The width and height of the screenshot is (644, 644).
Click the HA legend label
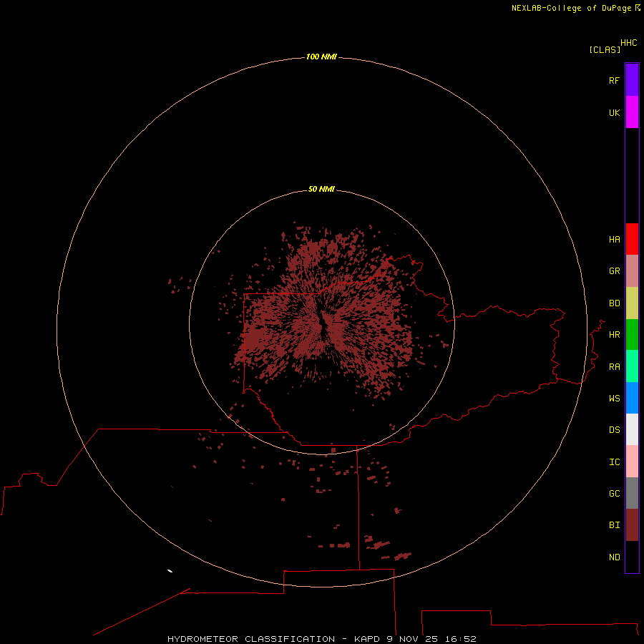pos(614,240)
